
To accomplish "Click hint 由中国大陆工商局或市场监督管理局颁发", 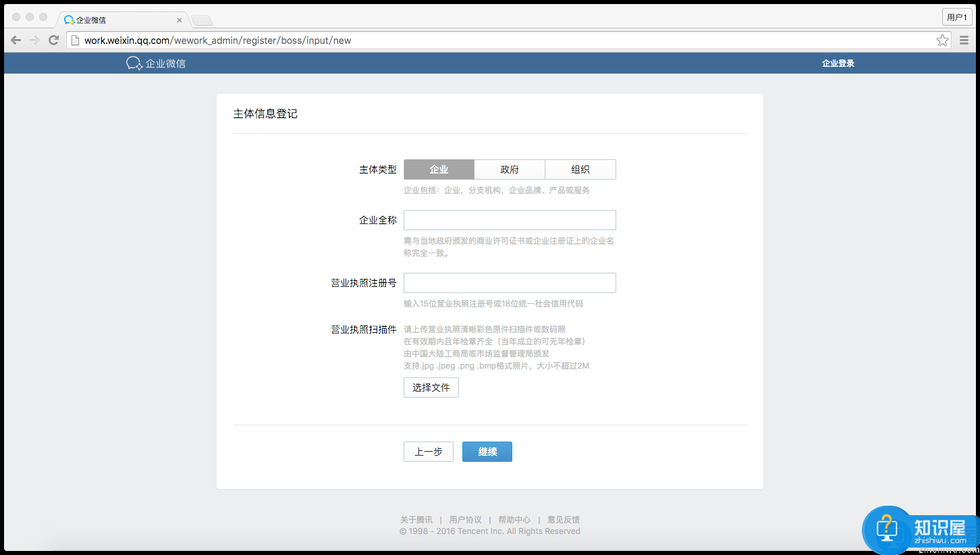I will tap(477, 354).
